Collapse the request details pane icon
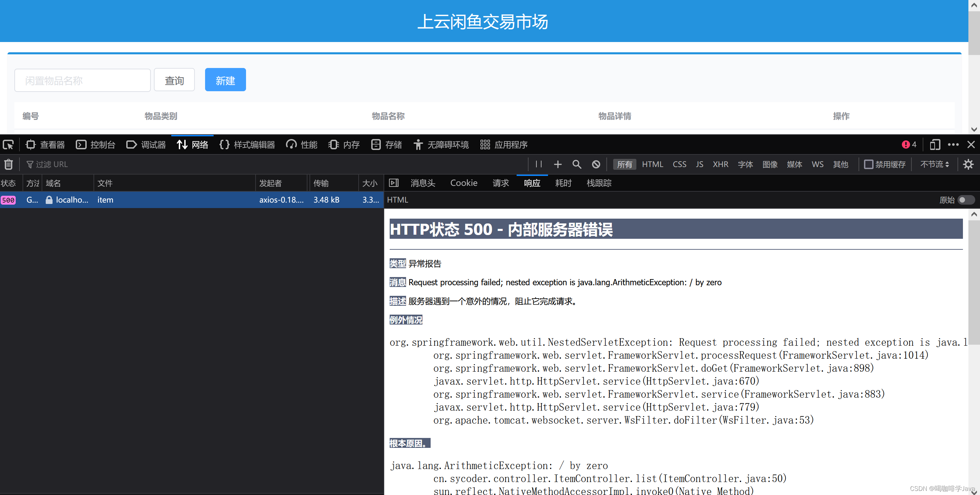Image resolution: width=980 pixels, height=495 pixels. (394, 183)
